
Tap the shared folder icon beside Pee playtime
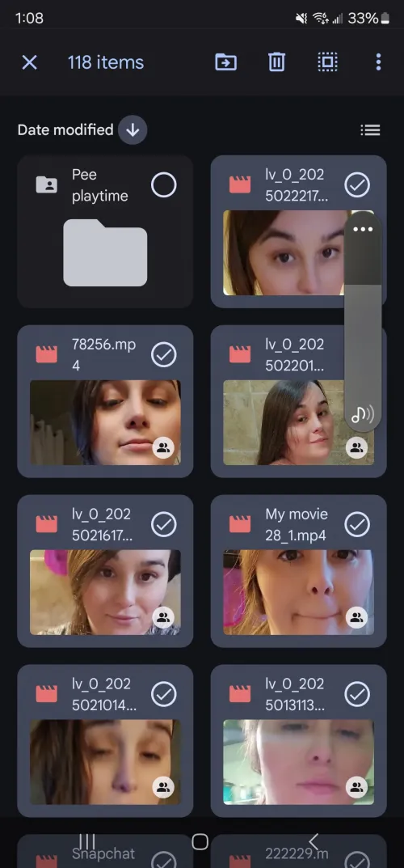46,184
